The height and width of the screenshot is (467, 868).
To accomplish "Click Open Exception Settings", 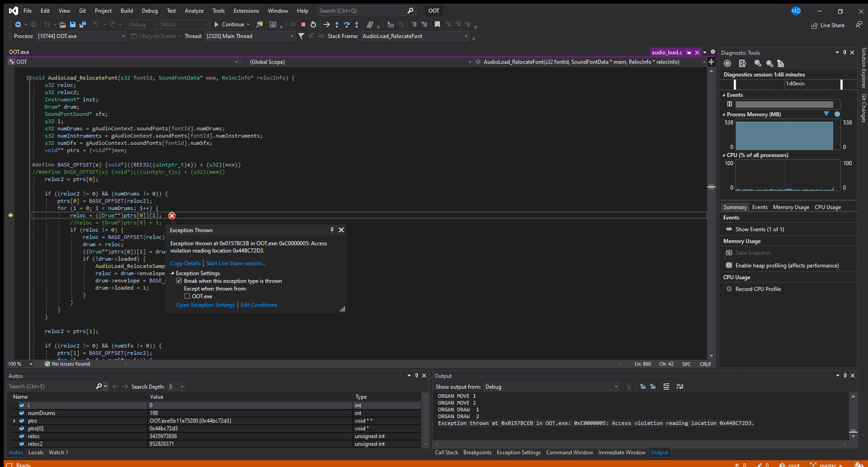I will (205, 305).
